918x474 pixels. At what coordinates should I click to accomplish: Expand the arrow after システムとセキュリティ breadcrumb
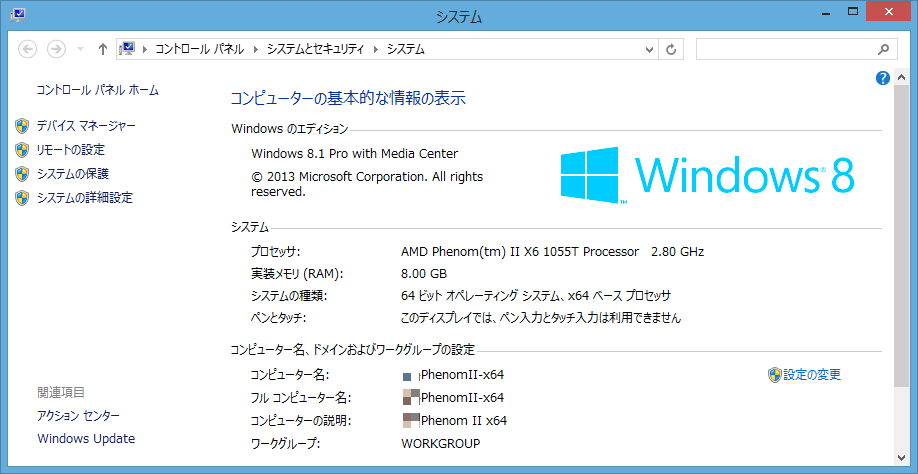coord(375,50)
